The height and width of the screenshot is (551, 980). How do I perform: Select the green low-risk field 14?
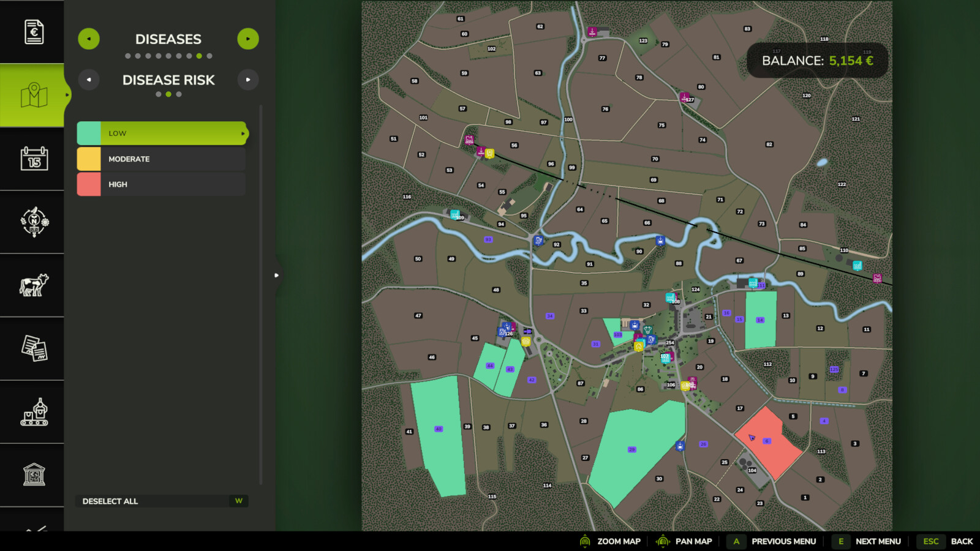click(x=760, y=320)
